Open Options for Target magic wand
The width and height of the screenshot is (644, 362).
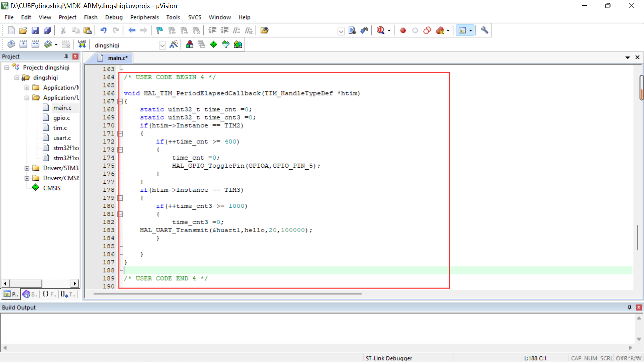click(x=173, y=44)
